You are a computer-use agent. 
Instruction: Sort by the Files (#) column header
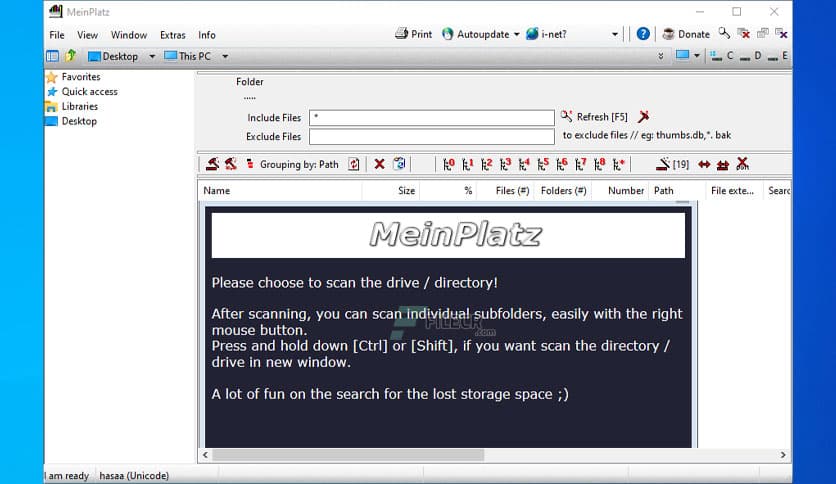505,191
